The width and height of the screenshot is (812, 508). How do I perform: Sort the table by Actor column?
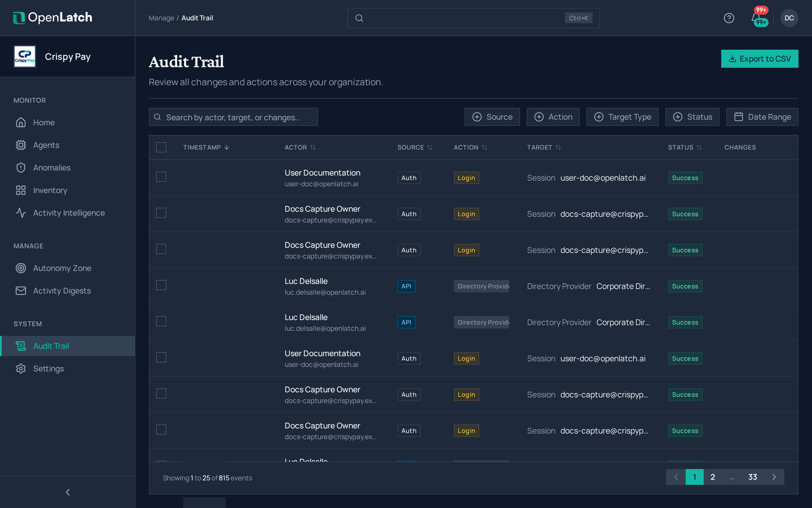(x=300, y=147)
